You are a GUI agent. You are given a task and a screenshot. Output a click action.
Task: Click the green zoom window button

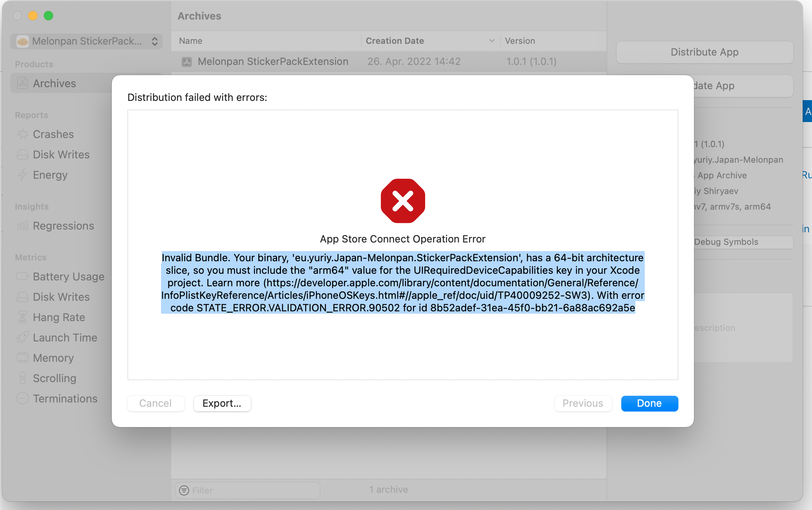pyautogui.click(x=48, y=16)
